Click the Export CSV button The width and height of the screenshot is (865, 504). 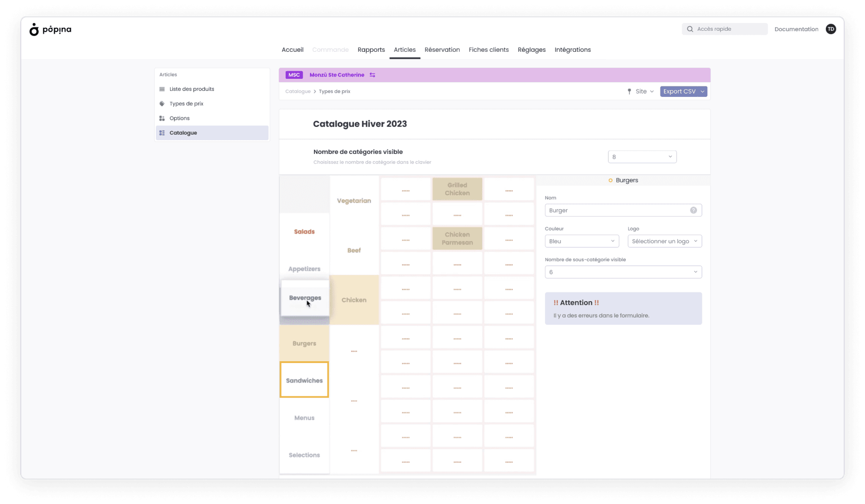pyautogui.click(x=679, y=91)
